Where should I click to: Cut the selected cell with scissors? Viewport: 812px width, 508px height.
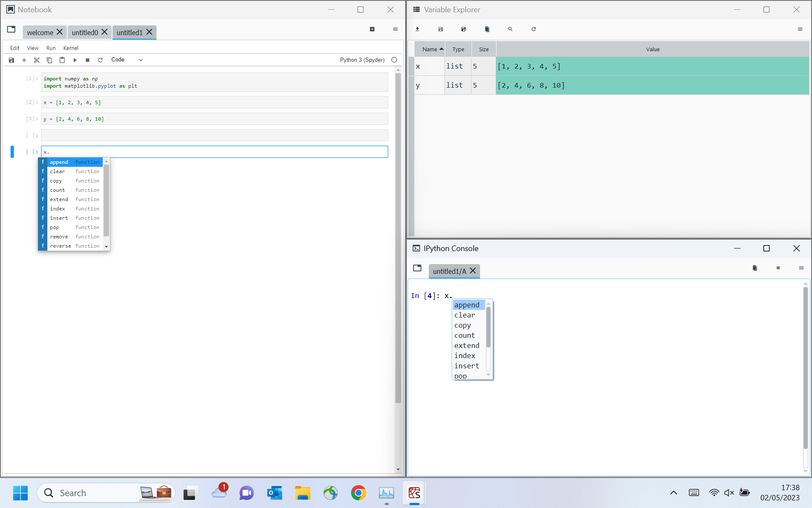point(37,60)
